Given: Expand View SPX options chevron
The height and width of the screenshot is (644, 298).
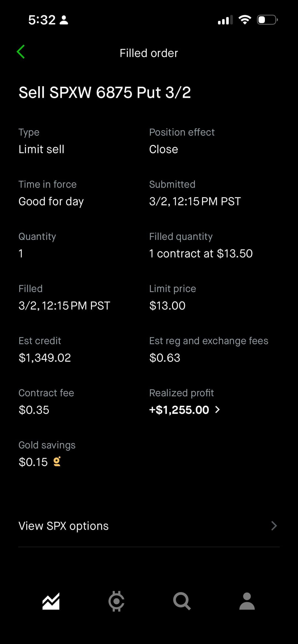Looking at the screenshot, I should pos(274,526).
